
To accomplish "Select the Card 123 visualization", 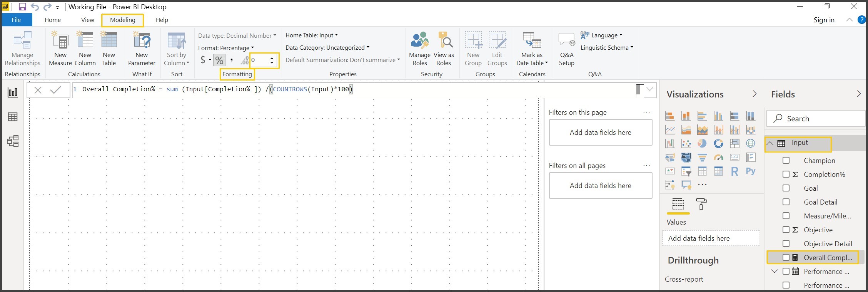I will 734,157.
